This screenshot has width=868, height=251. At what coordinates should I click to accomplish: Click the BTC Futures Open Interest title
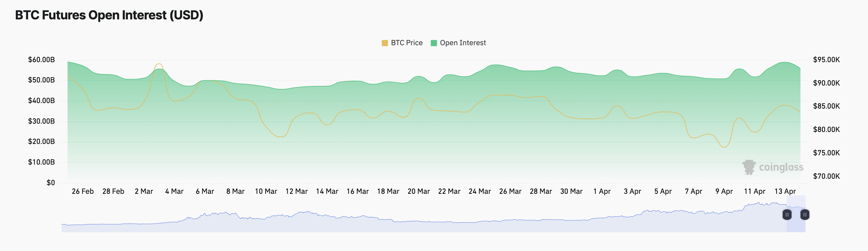point(109,15)
